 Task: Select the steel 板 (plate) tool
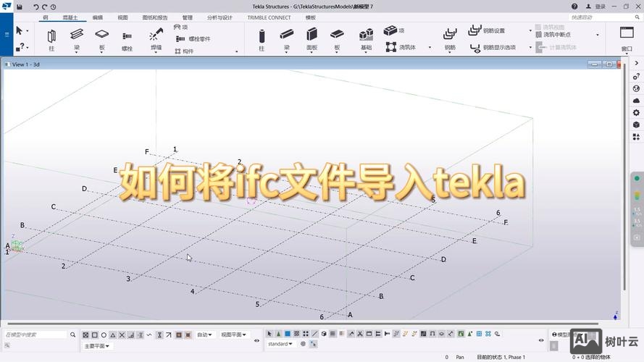[102, 40]
